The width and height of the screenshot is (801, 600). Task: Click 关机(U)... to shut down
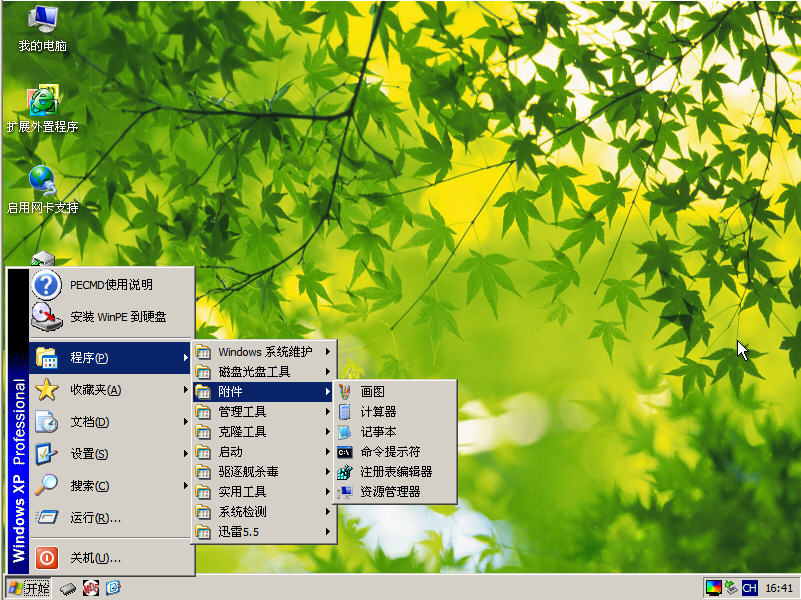(x=95, y=558)
